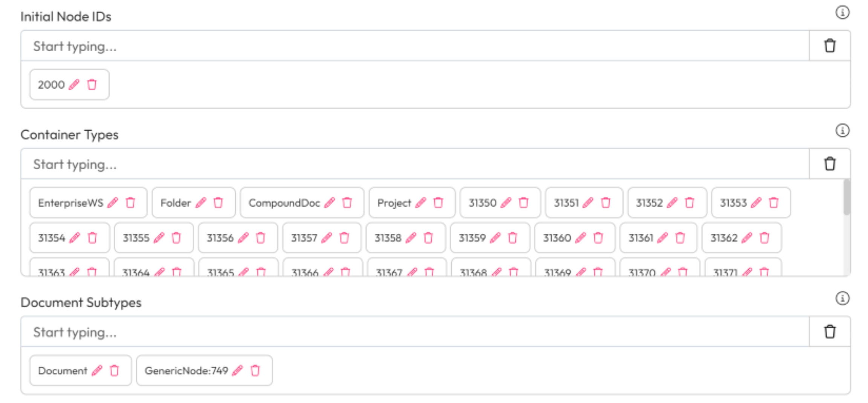Clear all Initial Node IDs with trash button
This screenshot has height=403, width=868.
pyautogui.click(x=830, y=46)
